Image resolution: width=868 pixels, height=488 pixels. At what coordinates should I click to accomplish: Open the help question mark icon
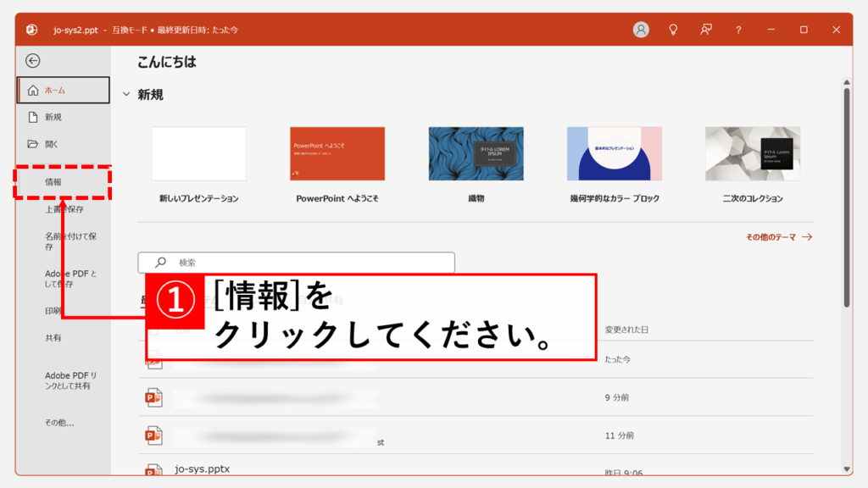coord(738,30)
